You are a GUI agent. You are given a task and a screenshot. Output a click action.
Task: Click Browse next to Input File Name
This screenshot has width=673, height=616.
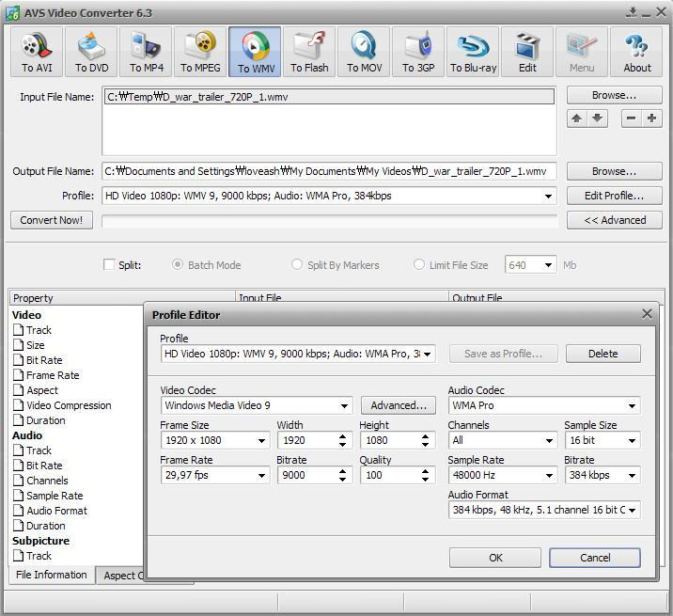pyautogui.click(x=614, y=95)
